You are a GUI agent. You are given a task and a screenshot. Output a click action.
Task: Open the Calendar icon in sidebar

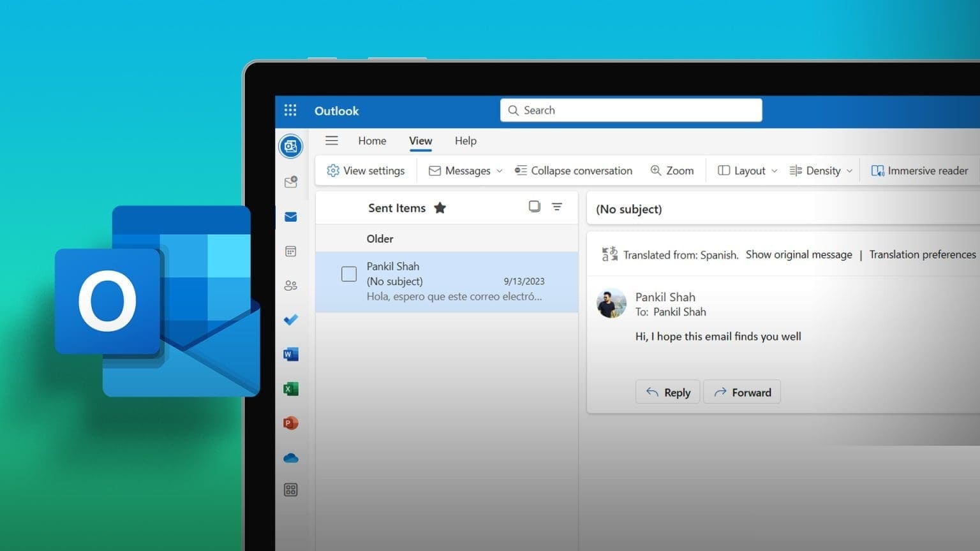(290, 251)
